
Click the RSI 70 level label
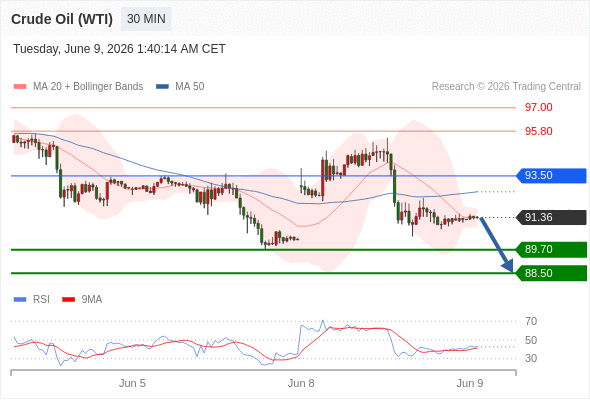coord(531,321)
